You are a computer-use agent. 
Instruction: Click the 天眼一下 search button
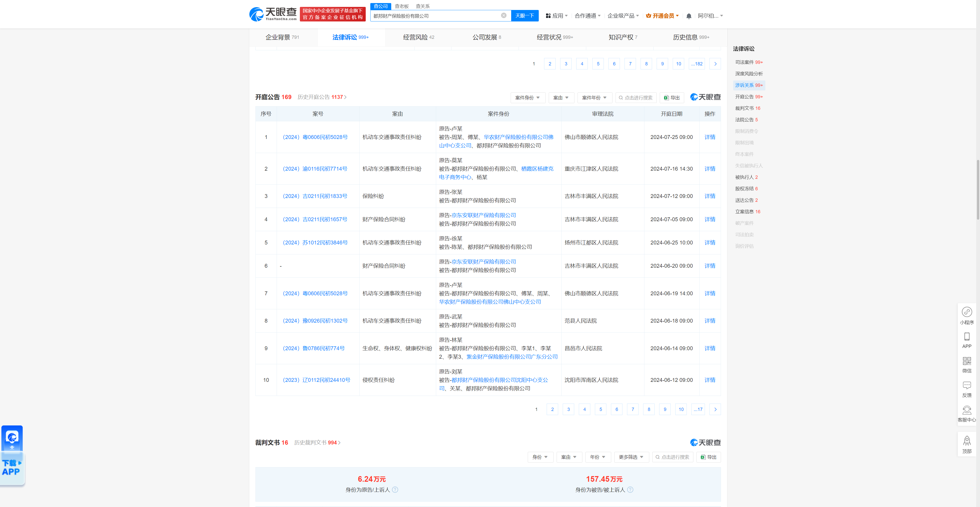coord(525,16)
